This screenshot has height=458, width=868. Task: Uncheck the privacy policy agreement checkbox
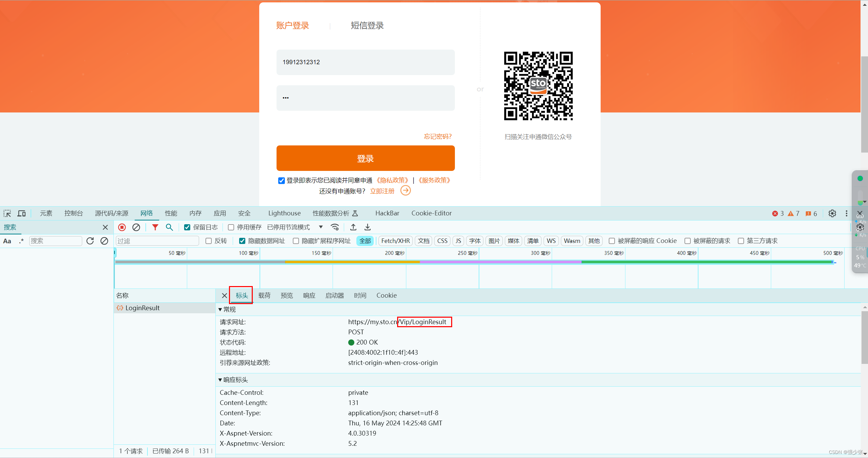point(281,180)
